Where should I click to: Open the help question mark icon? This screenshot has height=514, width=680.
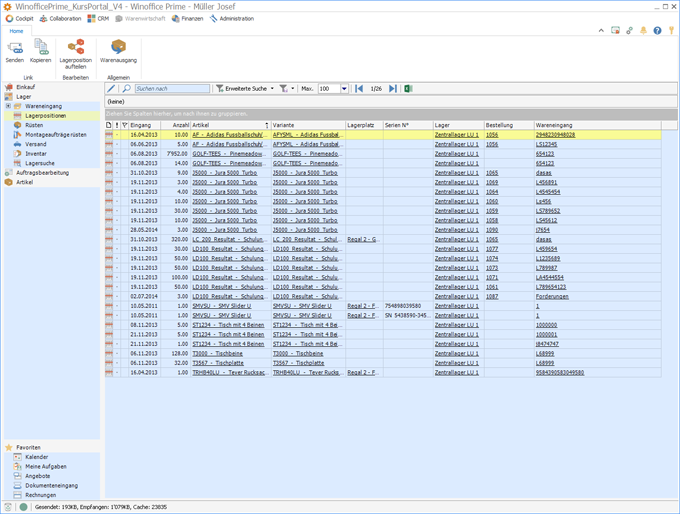[x=657, y=30]
